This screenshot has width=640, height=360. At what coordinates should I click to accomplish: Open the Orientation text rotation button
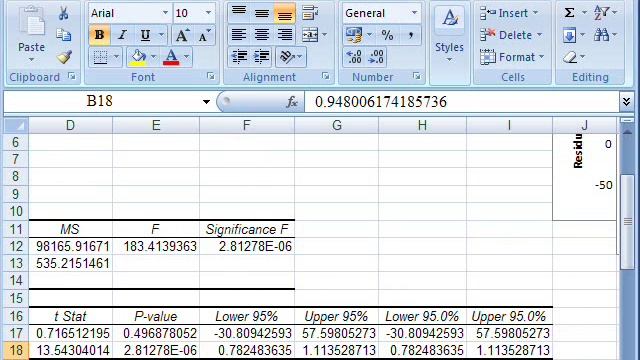(291, 57)
